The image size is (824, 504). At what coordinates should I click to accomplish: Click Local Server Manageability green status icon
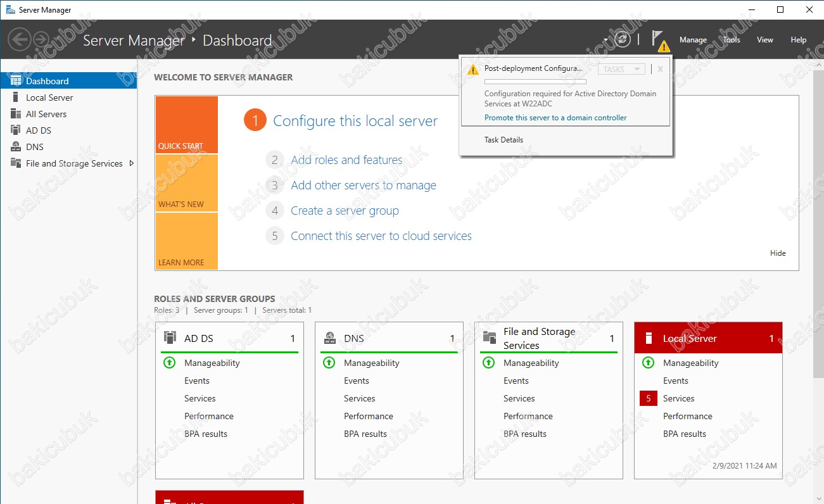pyautogui.click(x=648, y=363)
